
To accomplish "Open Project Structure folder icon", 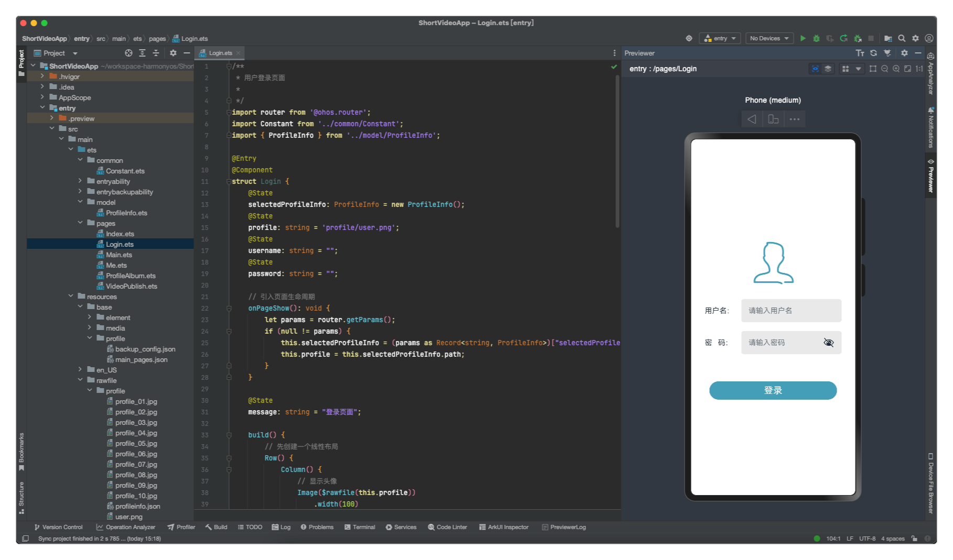I will (888, 38).
